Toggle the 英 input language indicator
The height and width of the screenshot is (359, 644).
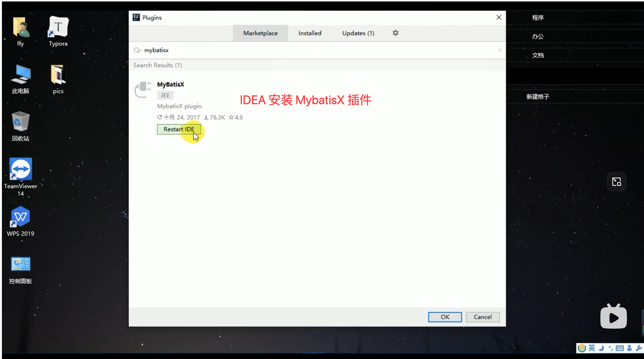point(591,348)
